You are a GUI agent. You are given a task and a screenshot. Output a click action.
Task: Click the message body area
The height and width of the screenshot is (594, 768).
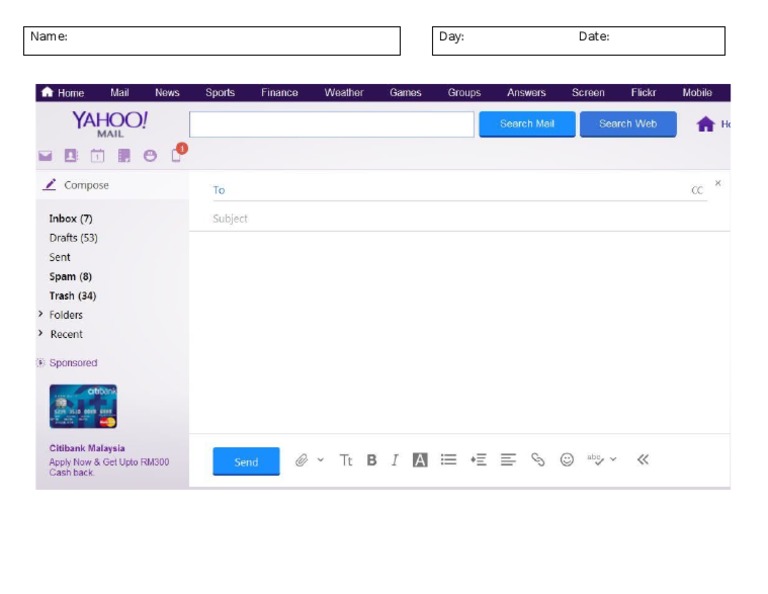pyautogui.click(x=459, y=332)
